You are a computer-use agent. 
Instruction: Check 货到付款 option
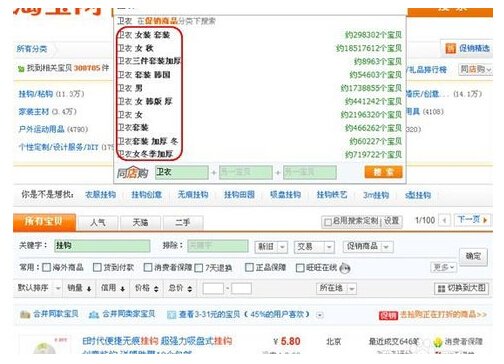97,267
